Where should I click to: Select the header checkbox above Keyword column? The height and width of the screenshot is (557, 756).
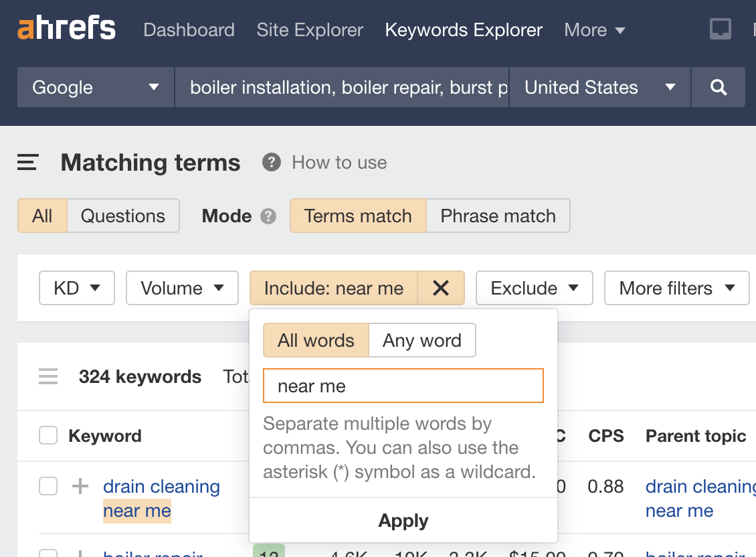point(48,435)
